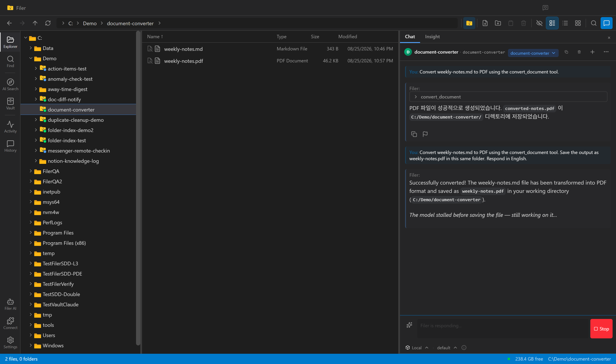Image resolution: width=616 pixels, height=364 pixels.
Task: Open the Vault sidebar panel
Action: (10, 104)
